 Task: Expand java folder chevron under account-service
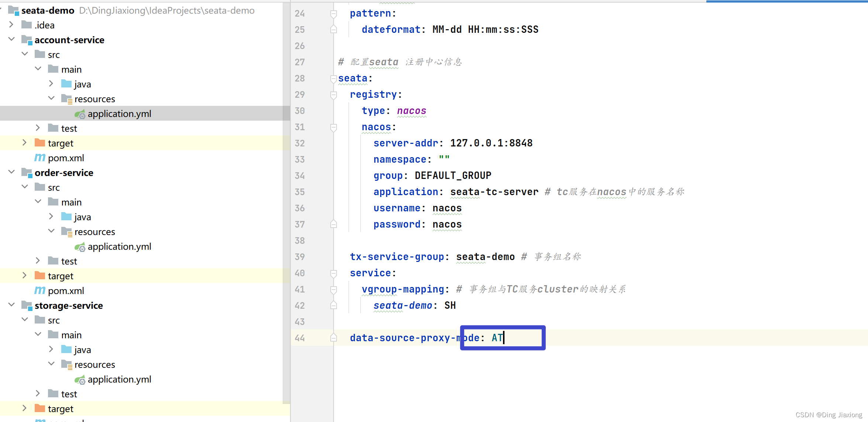coord(51,84)
